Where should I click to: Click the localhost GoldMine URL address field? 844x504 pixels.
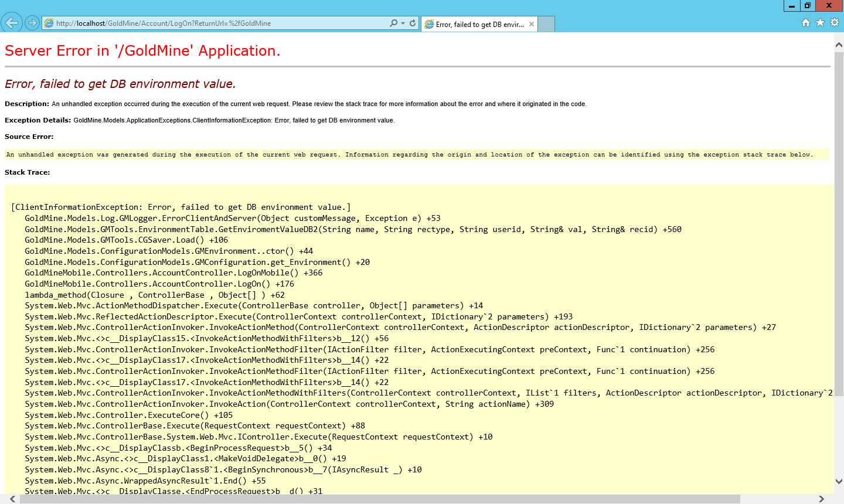[217, 23]
